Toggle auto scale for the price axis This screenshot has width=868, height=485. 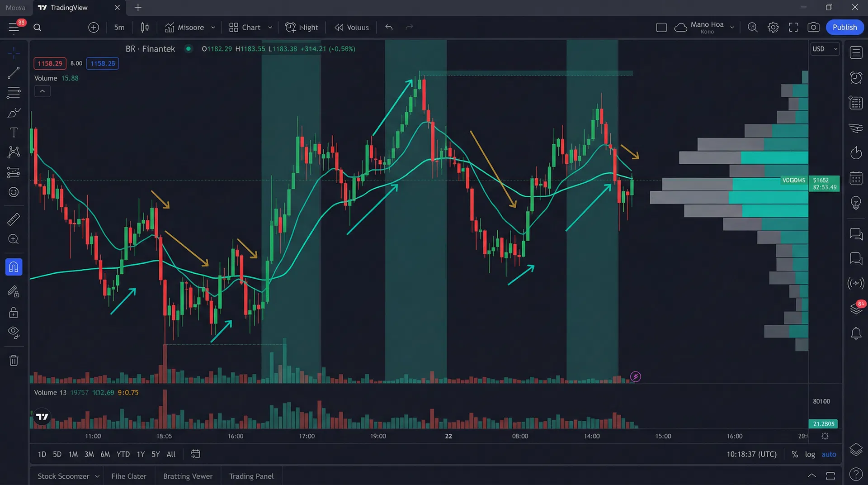(829, 454)
